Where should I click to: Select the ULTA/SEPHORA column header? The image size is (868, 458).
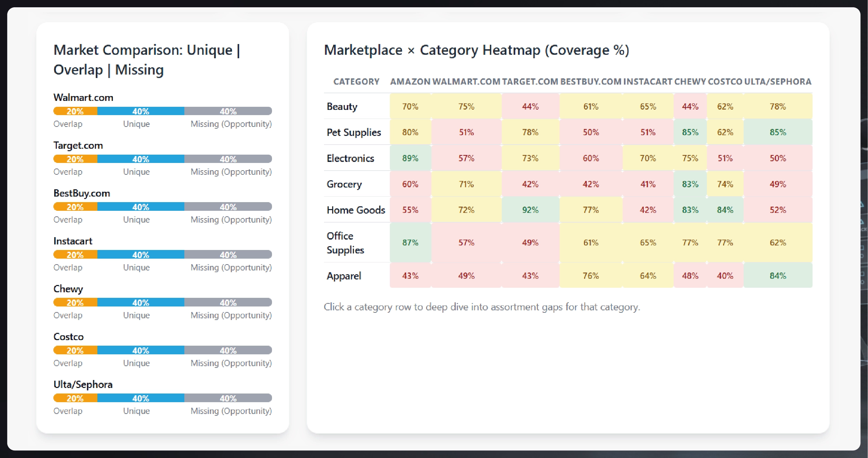click(778, 82)
